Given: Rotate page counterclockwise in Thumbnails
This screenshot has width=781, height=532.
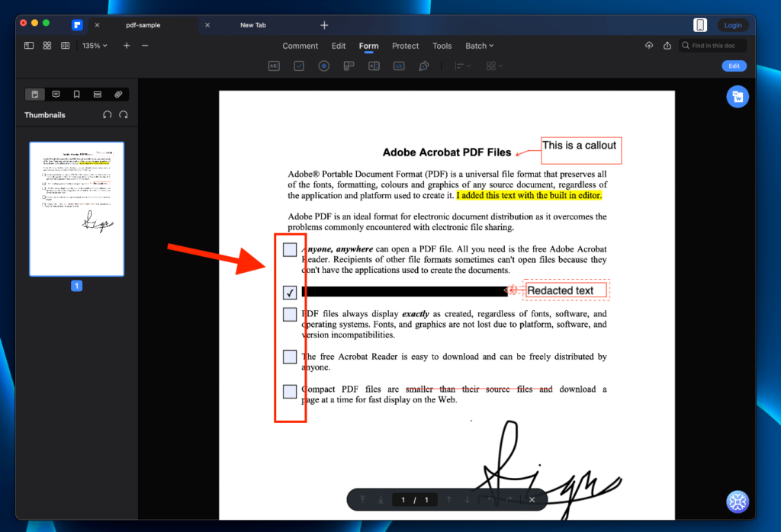Looking at the screenshot, I should [x=107, y=115].
